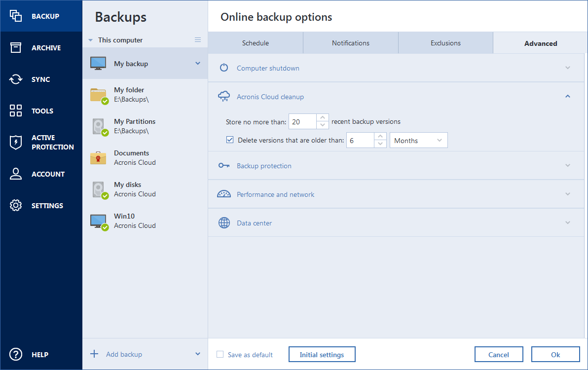Open the Exclusions tab

(x=445, y=43)
